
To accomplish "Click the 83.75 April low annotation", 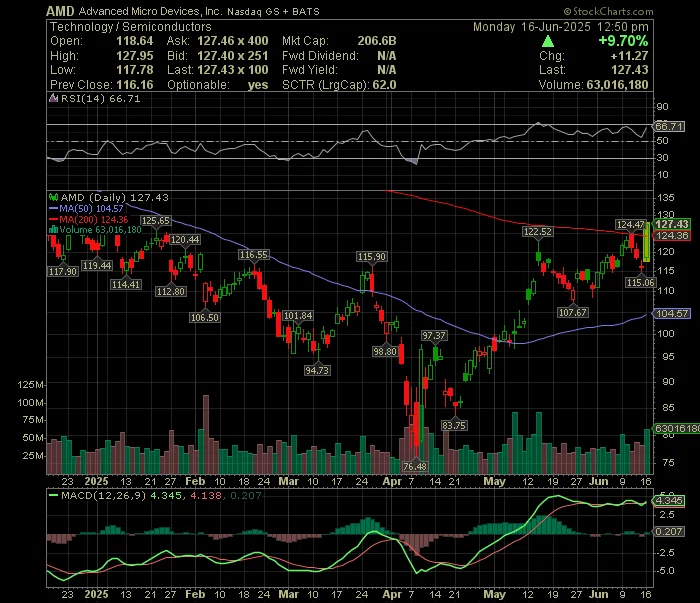I will tap(454, 425).
